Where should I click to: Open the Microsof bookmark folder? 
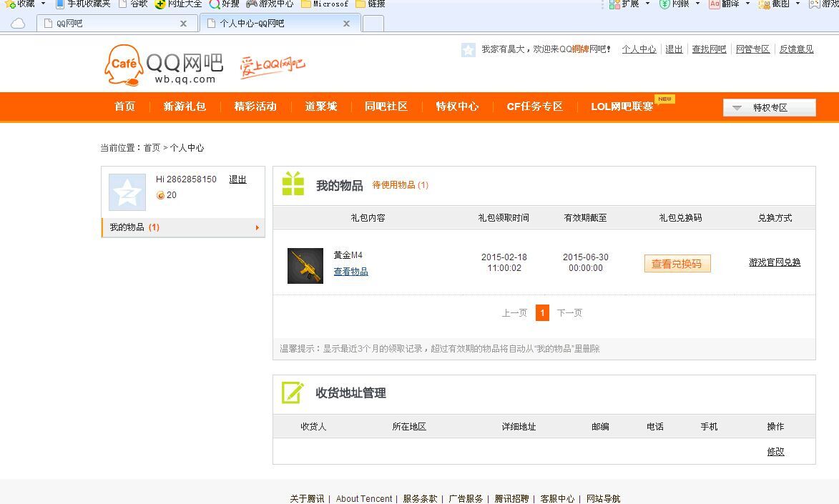(x=324, y=4)
